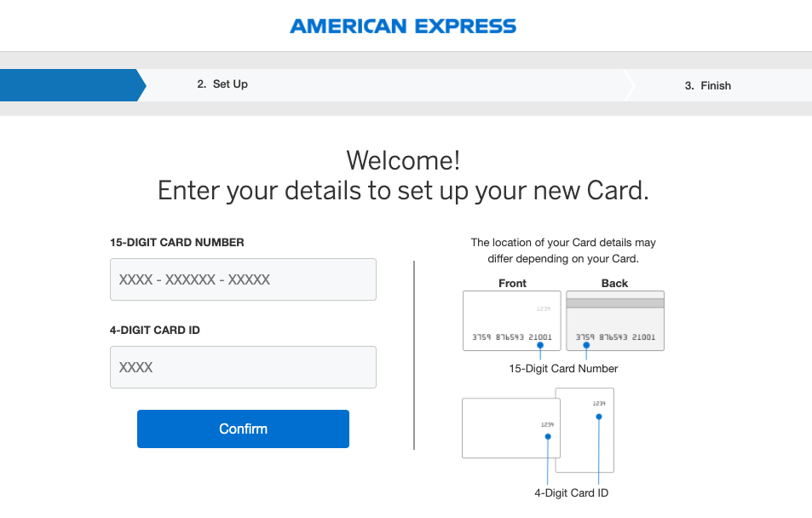Click the chevron between Set Up and Finish
Screen dimensions: 812x518
[x=630, y=85]
